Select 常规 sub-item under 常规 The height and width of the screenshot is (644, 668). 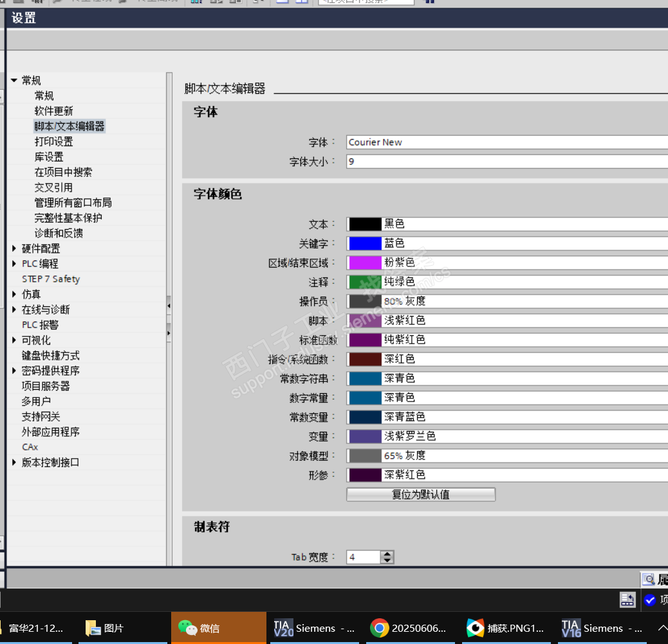[x=44, y=95]
